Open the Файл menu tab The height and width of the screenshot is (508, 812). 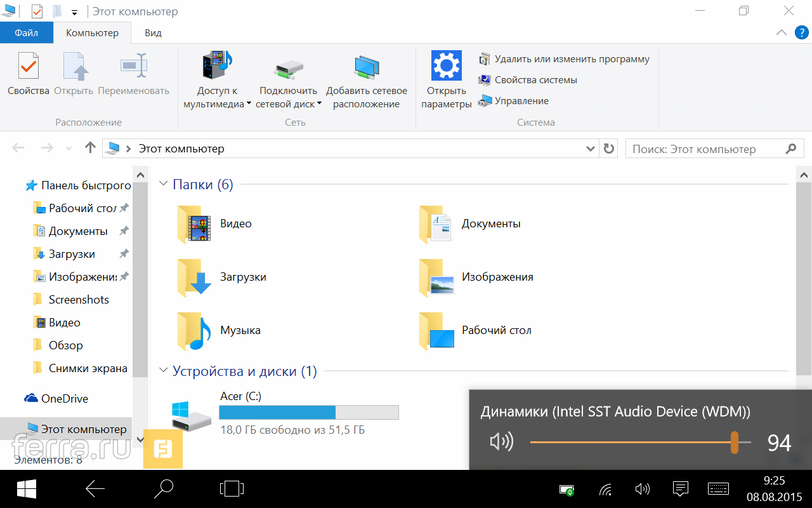[x=26, y=33]
